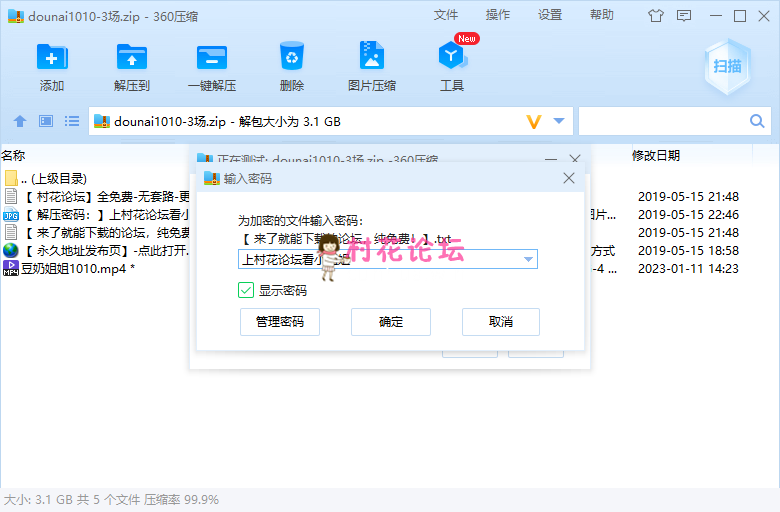Click the 扫描 scan hexagon button

pos(727,66)
